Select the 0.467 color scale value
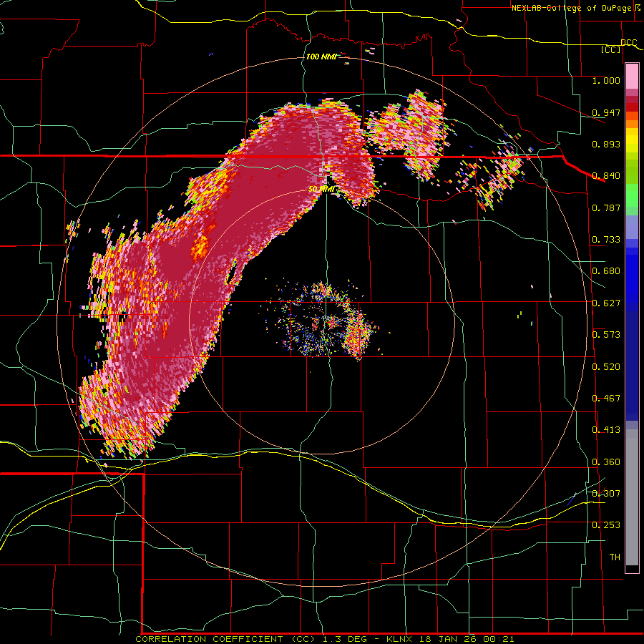This screenshot has height=644, width=644. pos(606,398)
